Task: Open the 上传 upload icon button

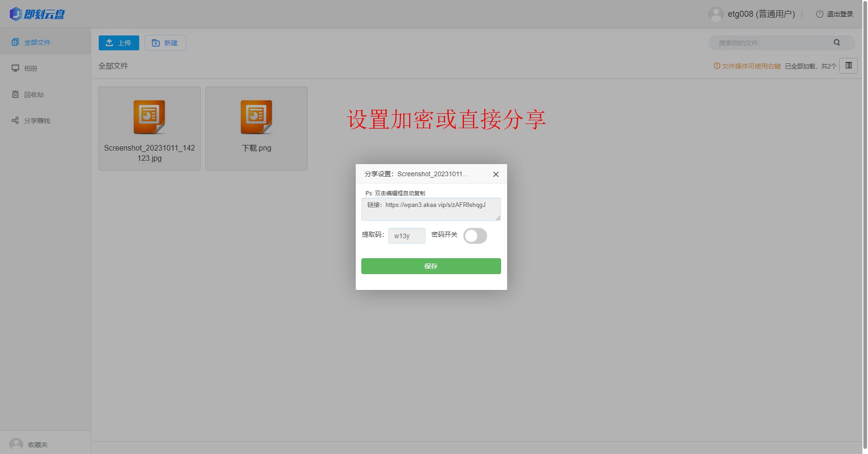Action: click(x=109, y=42)
